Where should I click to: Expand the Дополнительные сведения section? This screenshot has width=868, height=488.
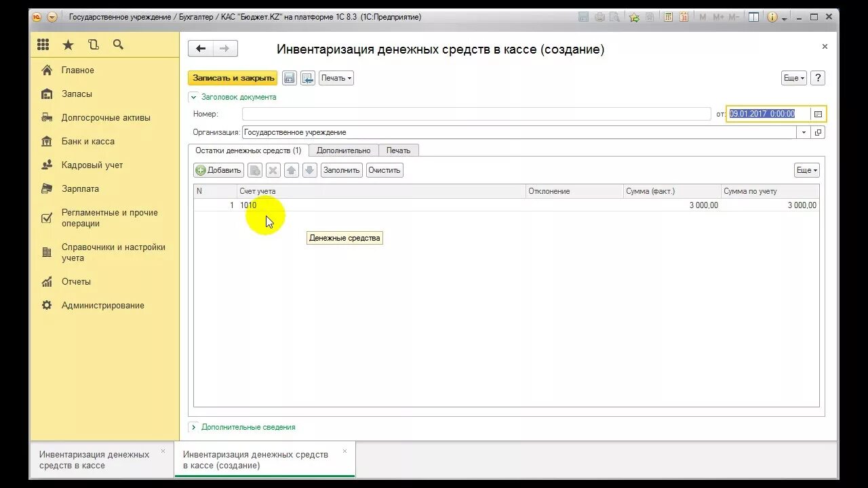point(194,427)
